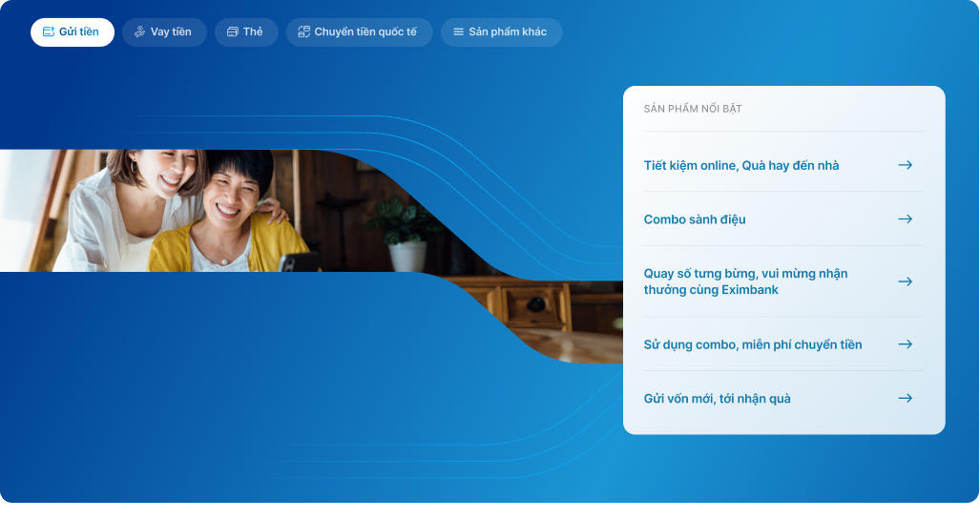980x519 pixels.
Task: Click arrow next to Quay số tưng bừng
Action: 905,281
